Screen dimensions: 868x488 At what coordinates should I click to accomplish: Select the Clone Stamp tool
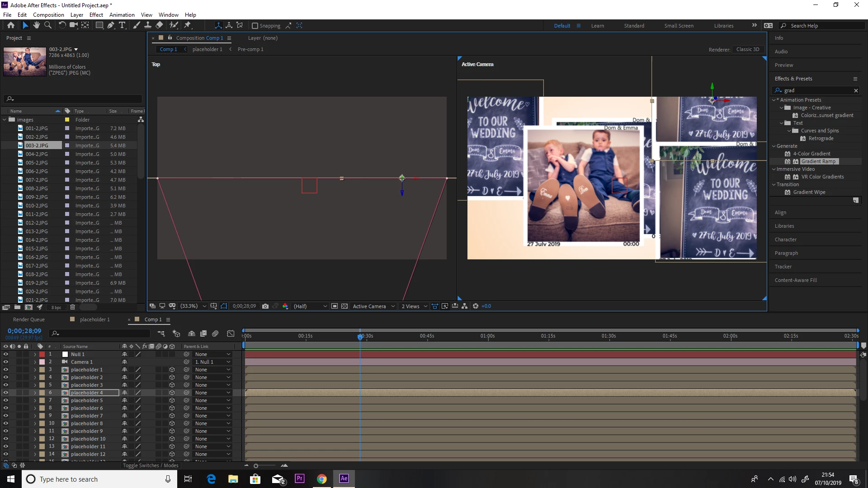148,25
